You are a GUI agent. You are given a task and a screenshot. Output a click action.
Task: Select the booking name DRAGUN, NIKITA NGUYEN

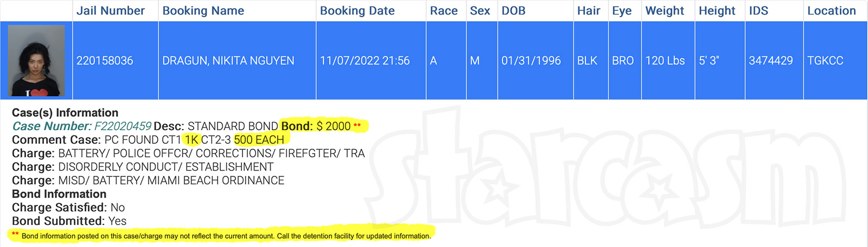coord(228,61)
